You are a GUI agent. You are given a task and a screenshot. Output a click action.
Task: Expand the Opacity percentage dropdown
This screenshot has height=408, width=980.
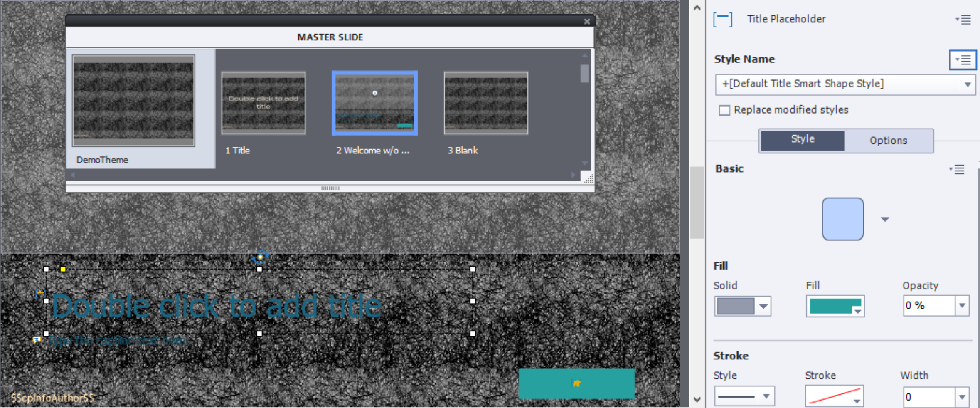(x=962, y=306)
